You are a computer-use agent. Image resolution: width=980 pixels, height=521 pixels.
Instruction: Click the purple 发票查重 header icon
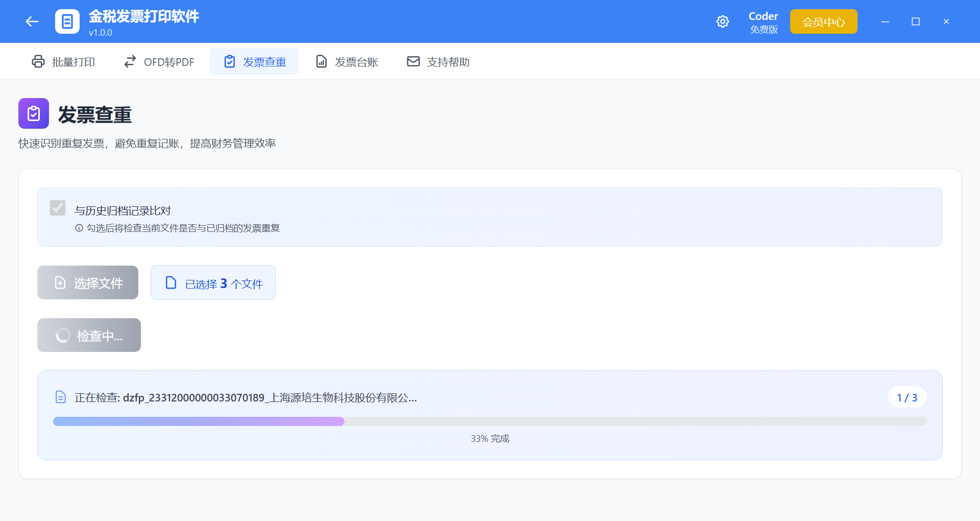coord(33,113)
